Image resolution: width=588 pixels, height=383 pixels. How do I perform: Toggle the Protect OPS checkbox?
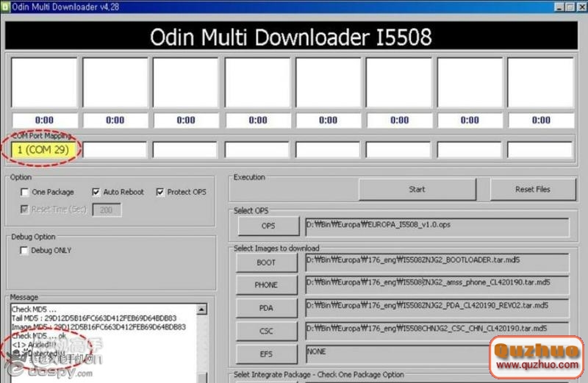coord(160,192)
